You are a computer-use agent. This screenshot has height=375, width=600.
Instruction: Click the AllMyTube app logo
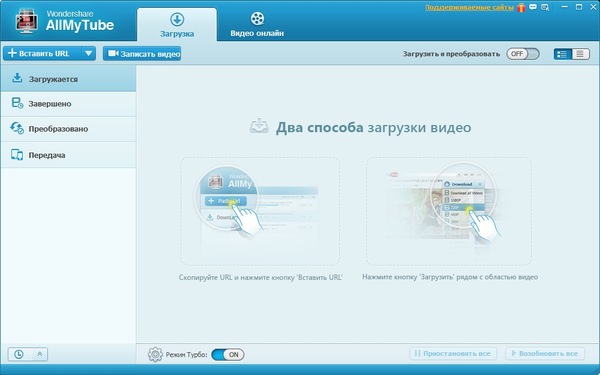coord(26,21)
